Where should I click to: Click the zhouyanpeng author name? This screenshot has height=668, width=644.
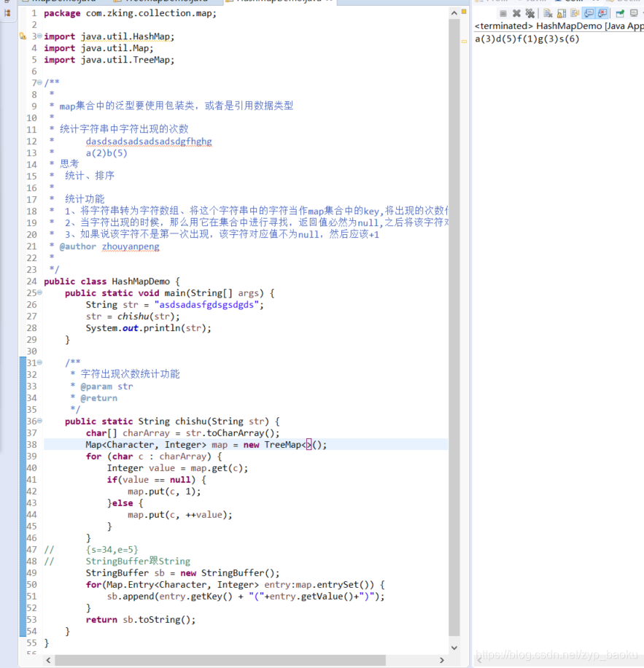pos(131,246)
